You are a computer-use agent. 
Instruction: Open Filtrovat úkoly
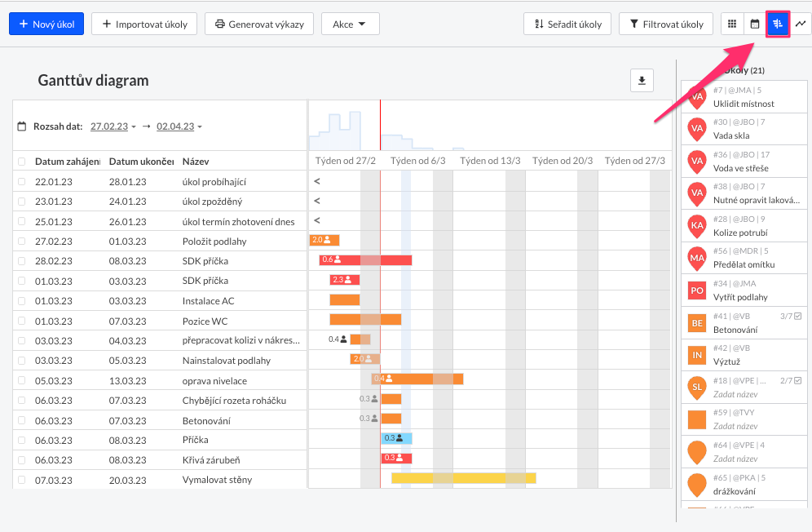665,24
